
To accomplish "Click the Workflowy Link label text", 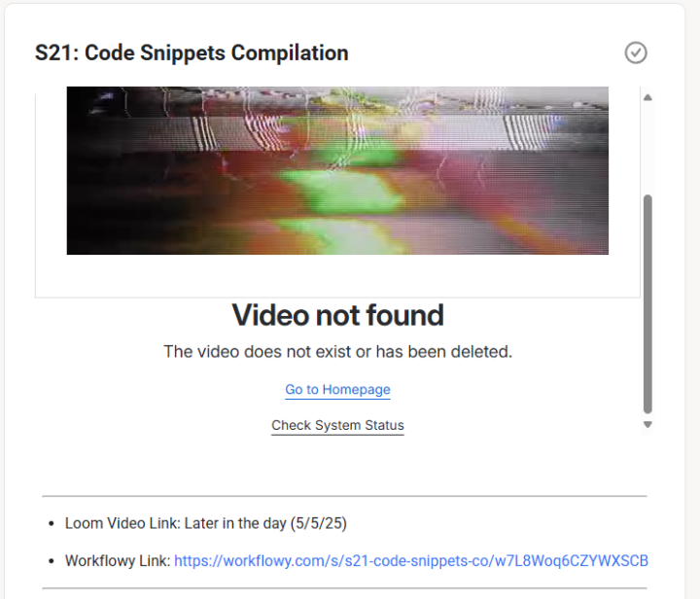I will pos(118,561).
